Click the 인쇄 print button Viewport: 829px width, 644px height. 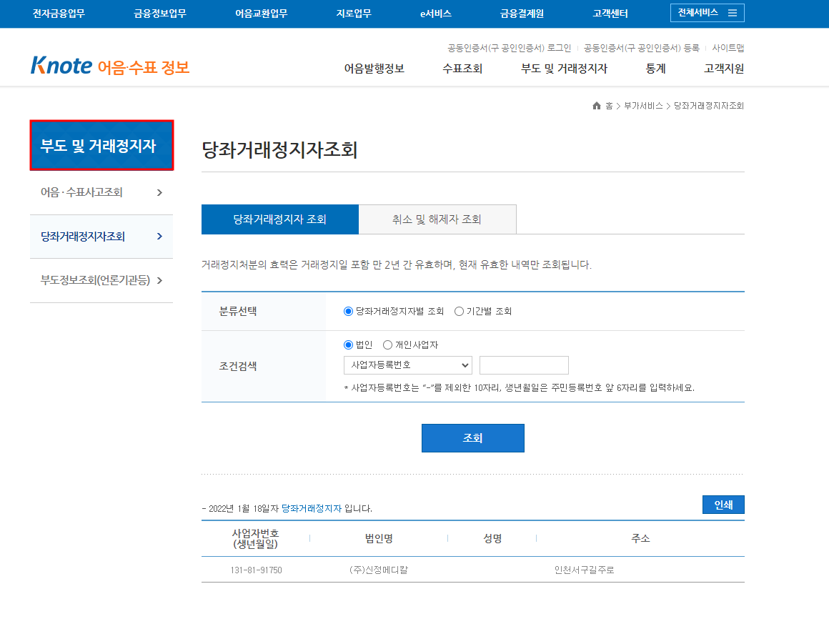point(723,505)
